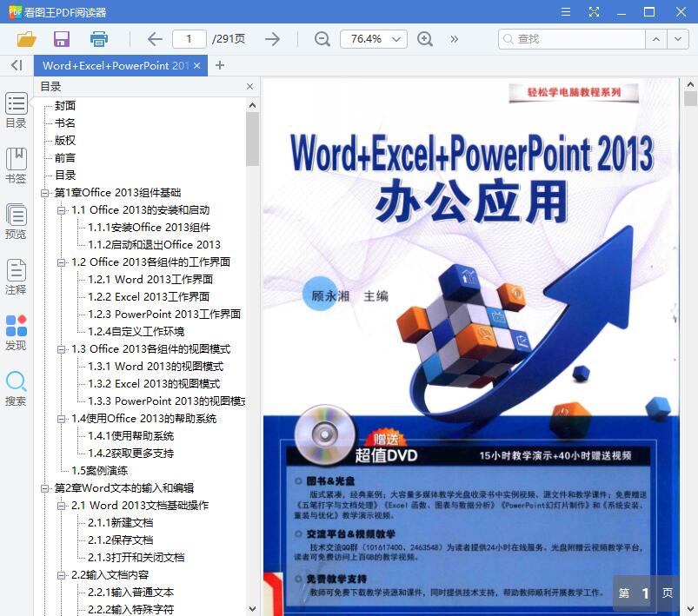Select 1.1.2启动和退出Office 2013
The height and width of the screenshot is (616, 698).
pos(154,244)
